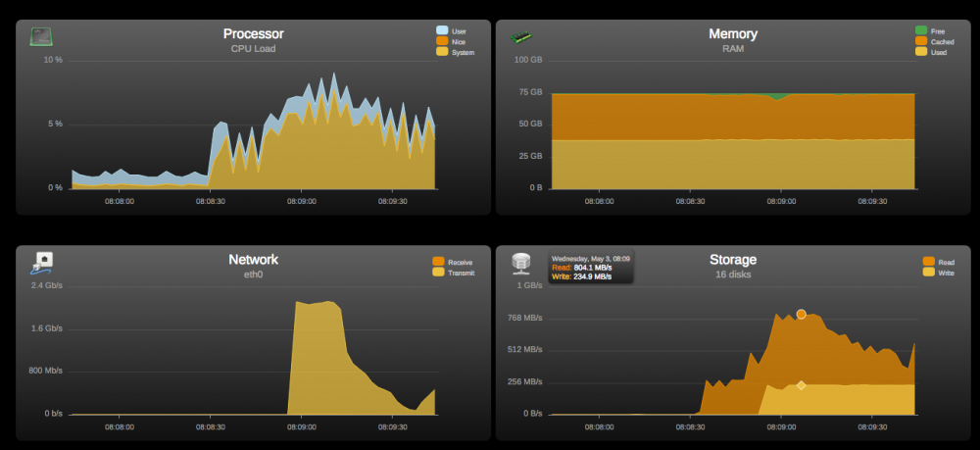
Task: Toggle the Nice series color swatch
Action: (x=442, y=41)
